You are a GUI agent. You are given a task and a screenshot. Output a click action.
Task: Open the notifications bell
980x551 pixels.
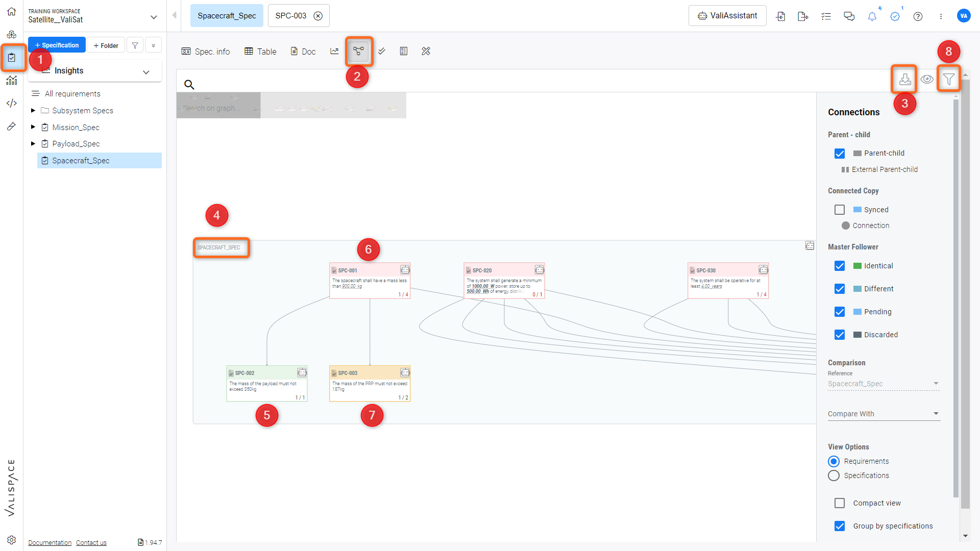pyautogui.click(x=872, y=16)
